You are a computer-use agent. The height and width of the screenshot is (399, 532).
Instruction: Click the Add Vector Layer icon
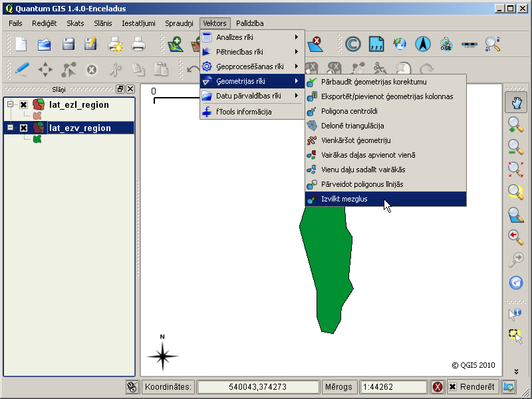tap(176, 44)
